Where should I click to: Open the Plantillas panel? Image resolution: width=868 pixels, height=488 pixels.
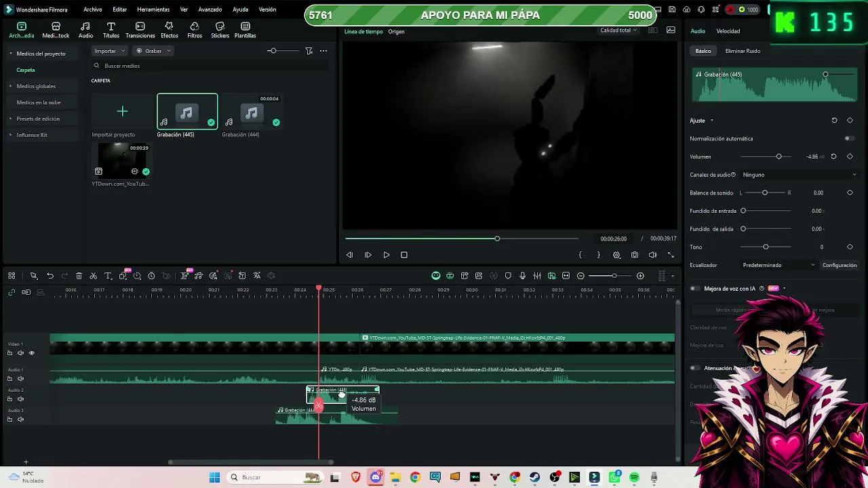(x=245, y=30)
